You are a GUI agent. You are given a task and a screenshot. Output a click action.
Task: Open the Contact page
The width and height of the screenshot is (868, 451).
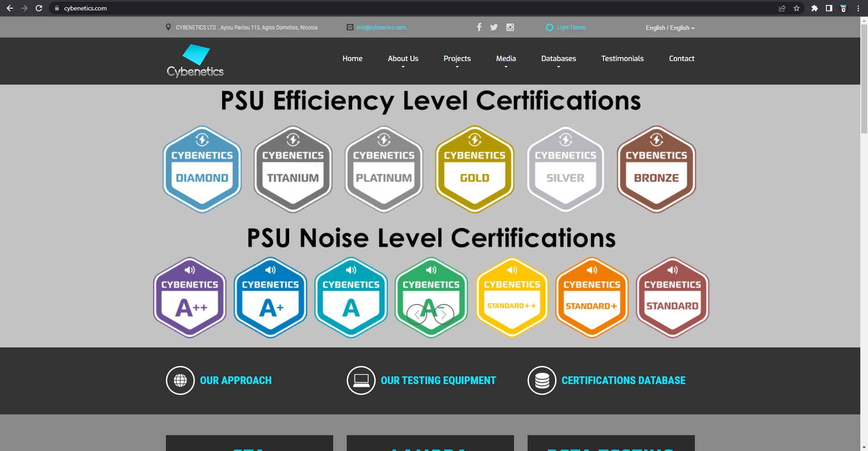tap(682, 58)
